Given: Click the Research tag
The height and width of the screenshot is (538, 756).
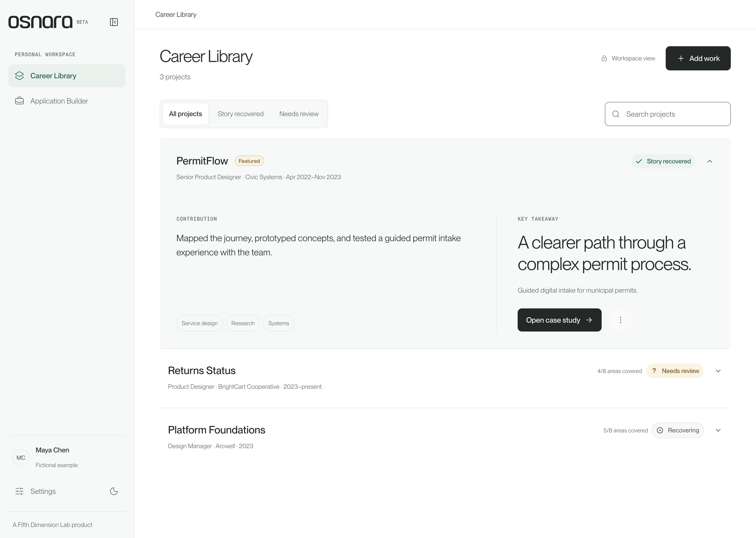Looking at the screenshot, I should point(243,323).
